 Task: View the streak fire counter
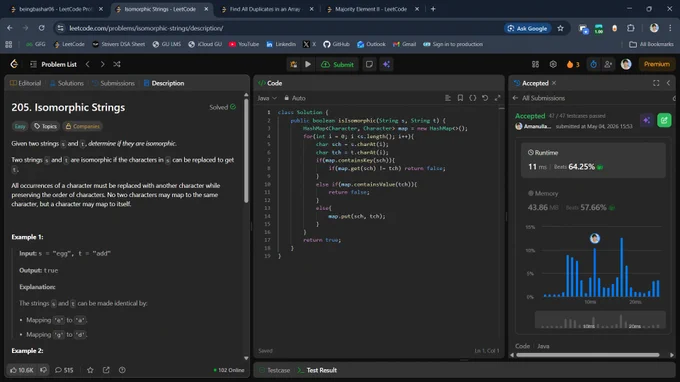point(573,64)
